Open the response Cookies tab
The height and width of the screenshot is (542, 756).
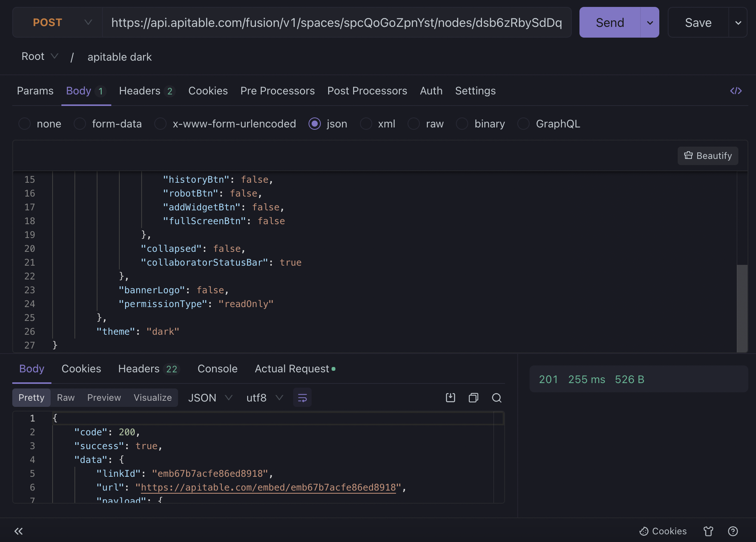(x=81, y=369)
